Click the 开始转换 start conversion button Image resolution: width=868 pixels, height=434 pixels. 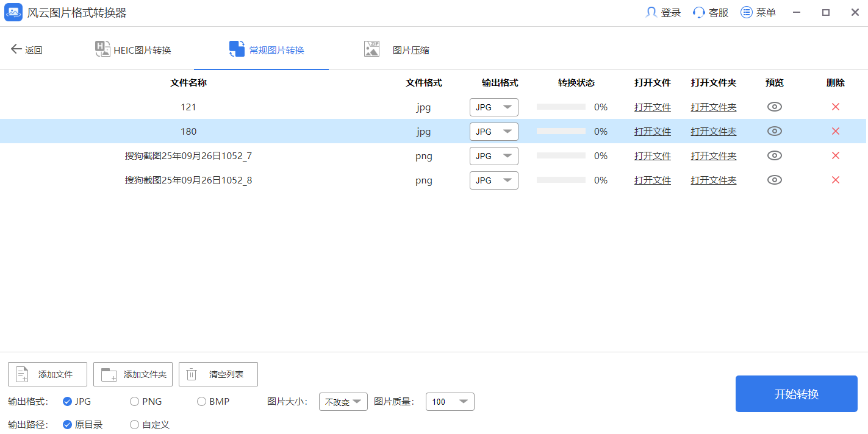796,393
